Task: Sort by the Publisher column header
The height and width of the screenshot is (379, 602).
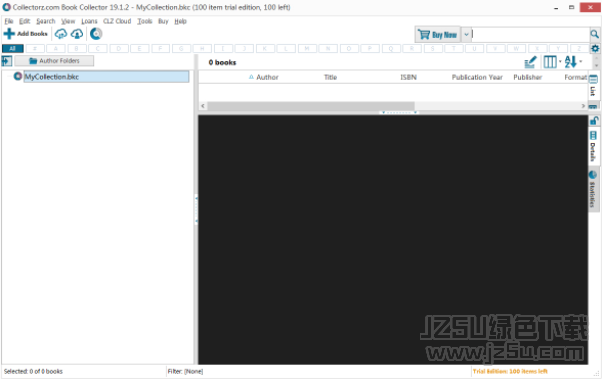Action: tap(528, 77)
